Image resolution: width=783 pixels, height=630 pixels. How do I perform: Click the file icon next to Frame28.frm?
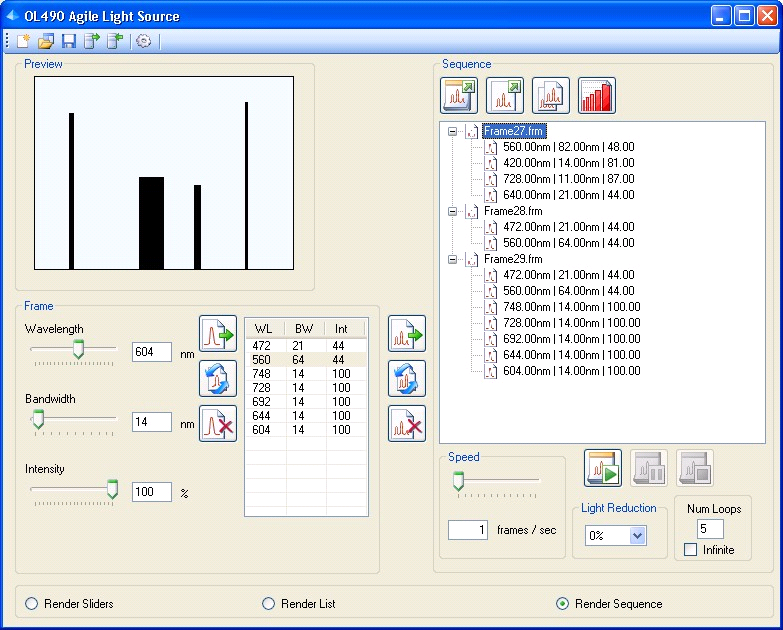tap(472, 211)
